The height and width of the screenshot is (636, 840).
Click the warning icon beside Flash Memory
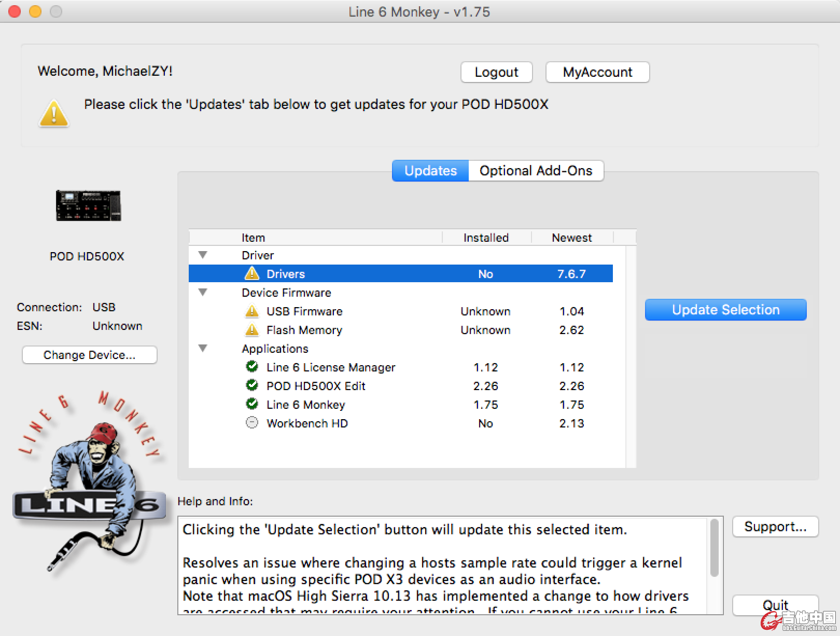point(251,329)
